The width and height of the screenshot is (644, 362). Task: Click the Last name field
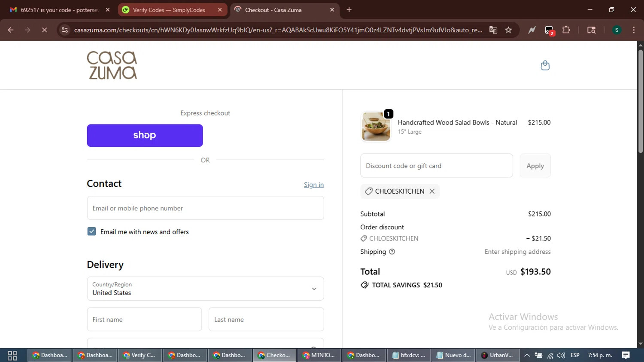[266, 319]
